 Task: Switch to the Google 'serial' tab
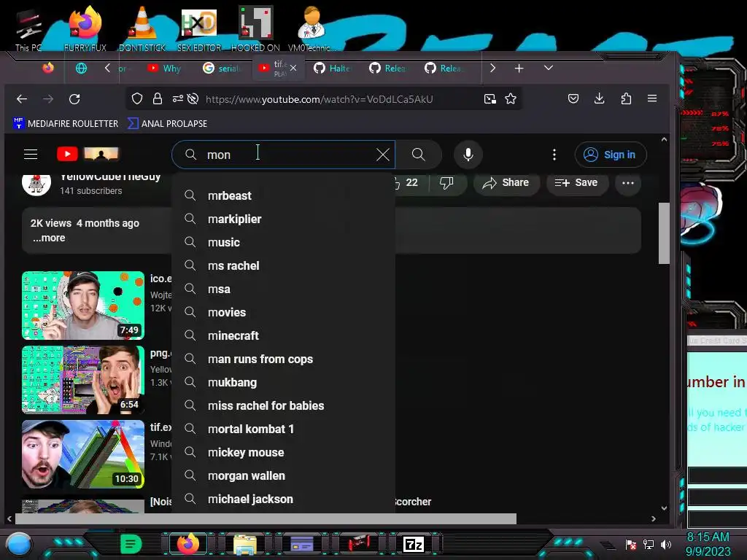coord(222,68)
